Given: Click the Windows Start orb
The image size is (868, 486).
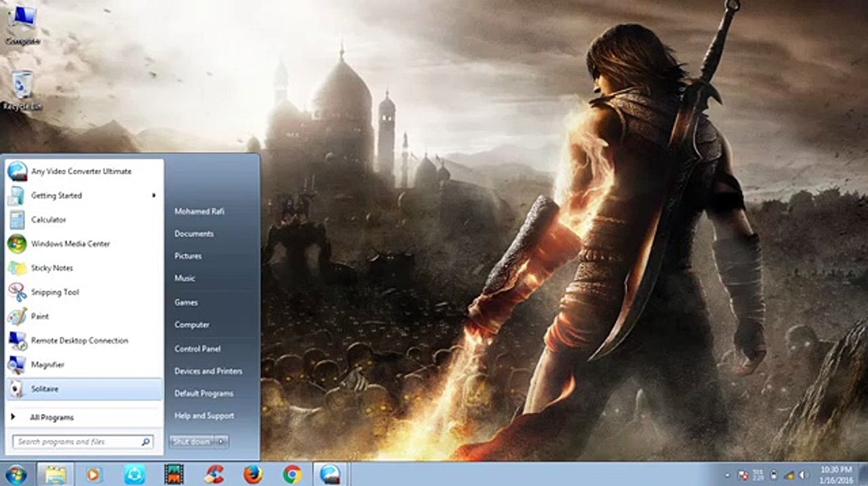Looking at the screenshot, I should point(16,475).
